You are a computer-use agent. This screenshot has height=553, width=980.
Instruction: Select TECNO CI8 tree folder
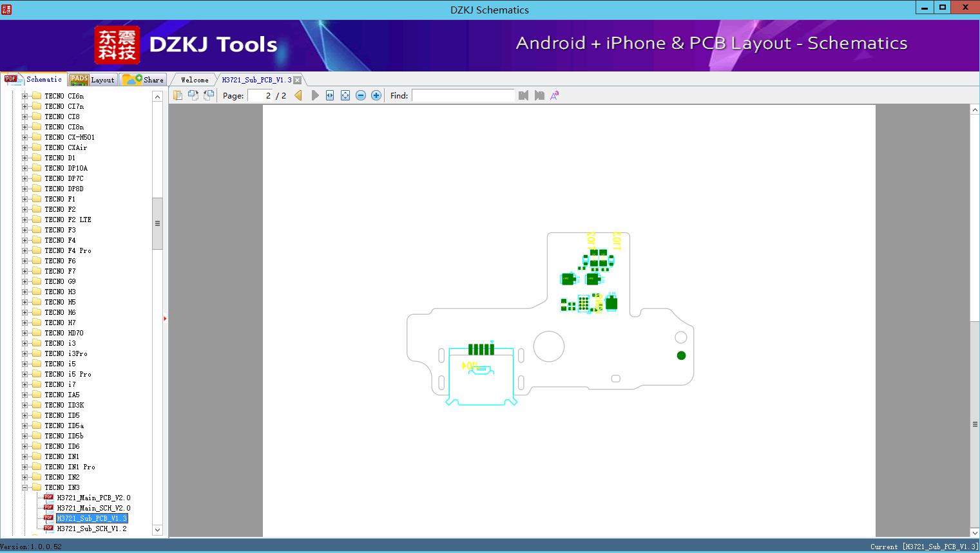[62, 117]
